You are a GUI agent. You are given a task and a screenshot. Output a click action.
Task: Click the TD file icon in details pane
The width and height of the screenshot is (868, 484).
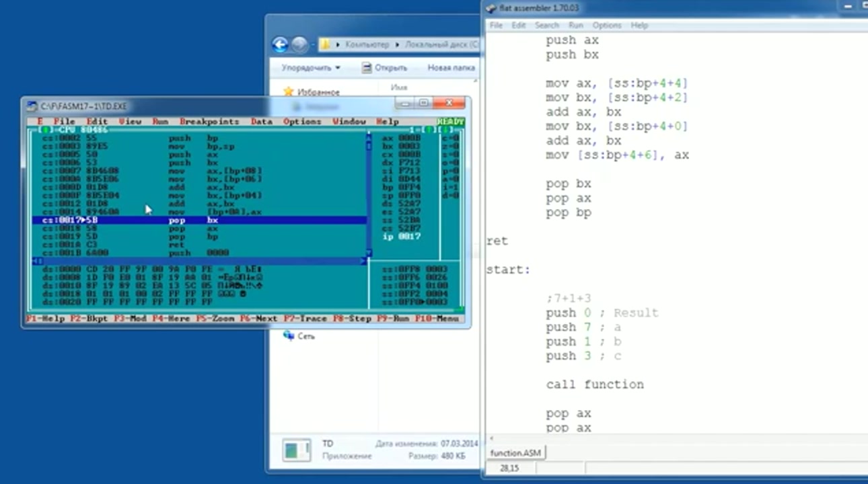[x=296, y=450]
